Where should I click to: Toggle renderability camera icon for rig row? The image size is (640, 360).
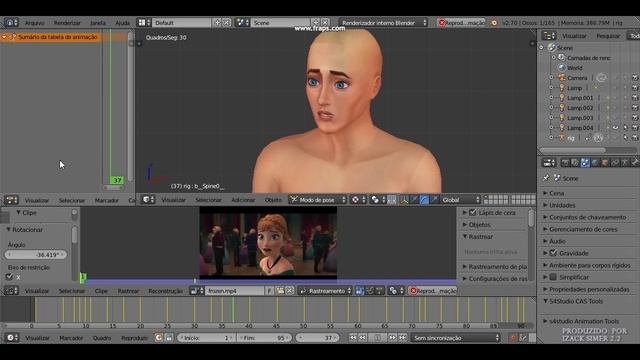pyautogui.click(x=635, y=138)
